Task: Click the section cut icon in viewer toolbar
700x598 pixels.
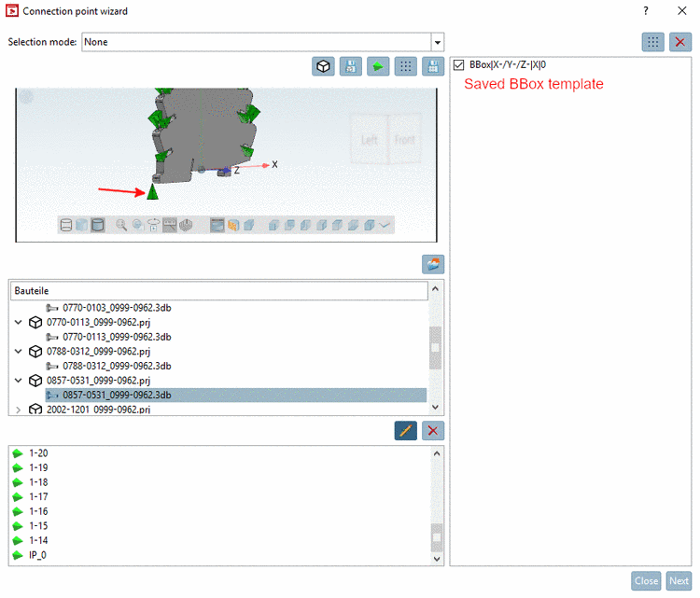Action: [x=186, y=225]
